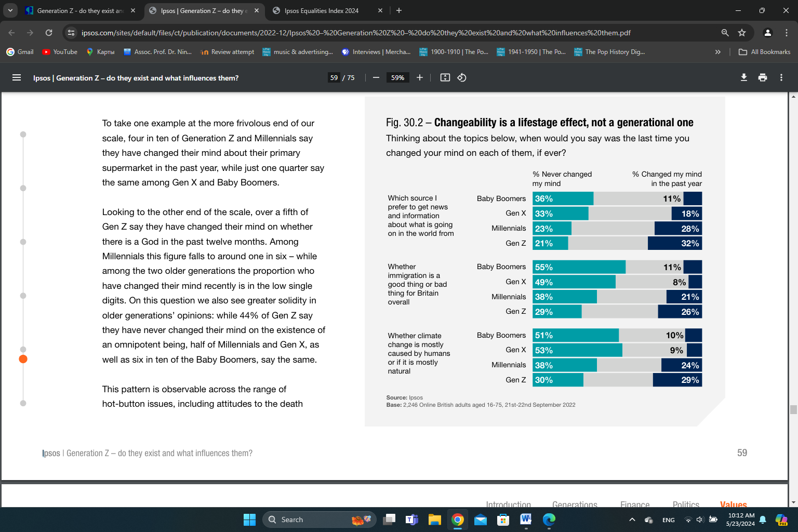Reload the current page
This screenshot has width=798, height=532.
(x=49, y=33)
